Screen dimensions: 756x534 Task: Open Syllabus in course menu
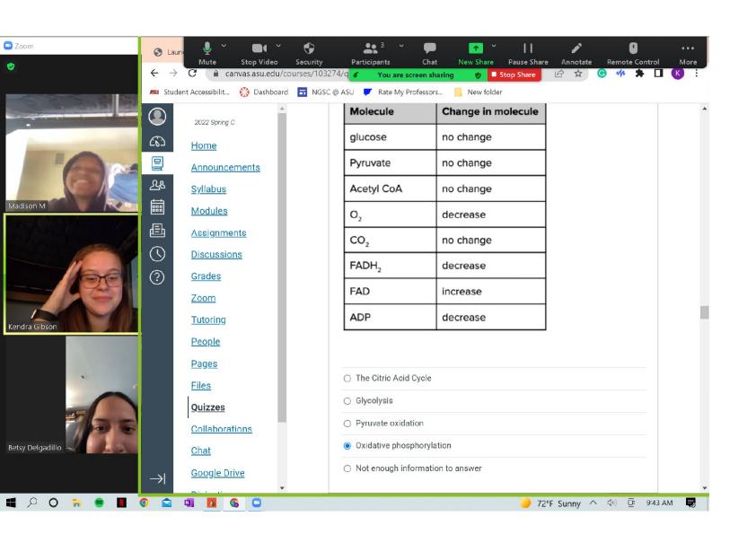pos(208,189)
